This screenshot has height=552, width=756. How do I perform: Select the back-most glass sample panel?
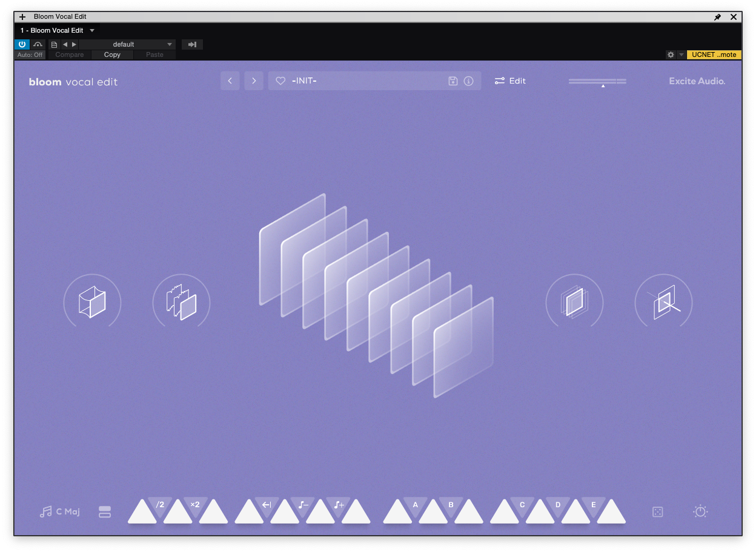[293, 249]
